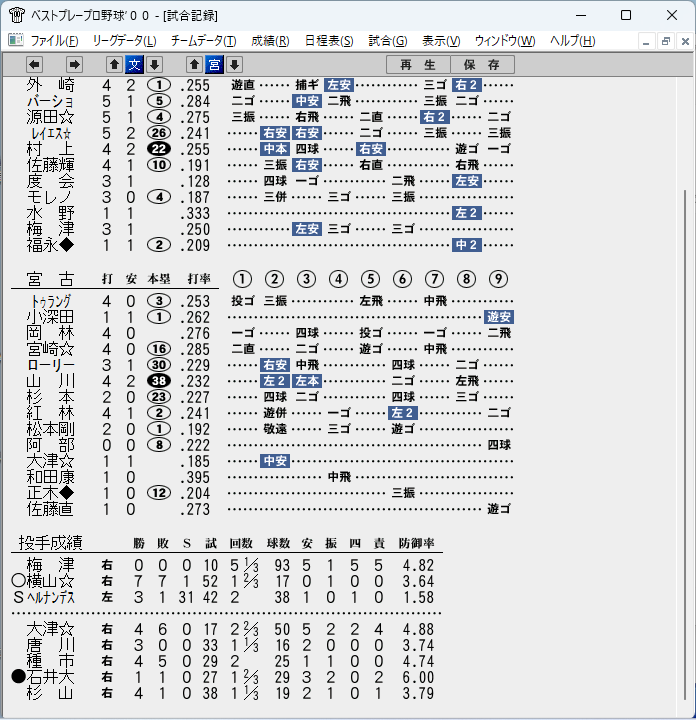
Task: Click player name 佐藤直
Action: 50,509
